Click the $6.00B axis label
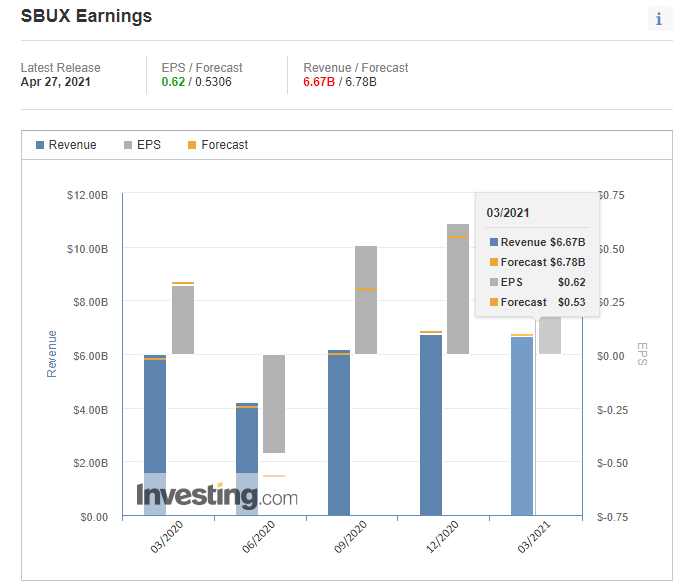The width and height of the screenshot is (684, 588). coord(90,356)
